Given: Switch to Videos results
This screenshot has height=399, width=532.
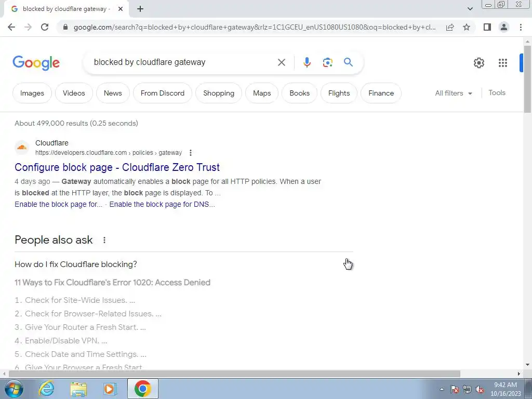Looking at the screenshot, I should click(x=74, y=93).
